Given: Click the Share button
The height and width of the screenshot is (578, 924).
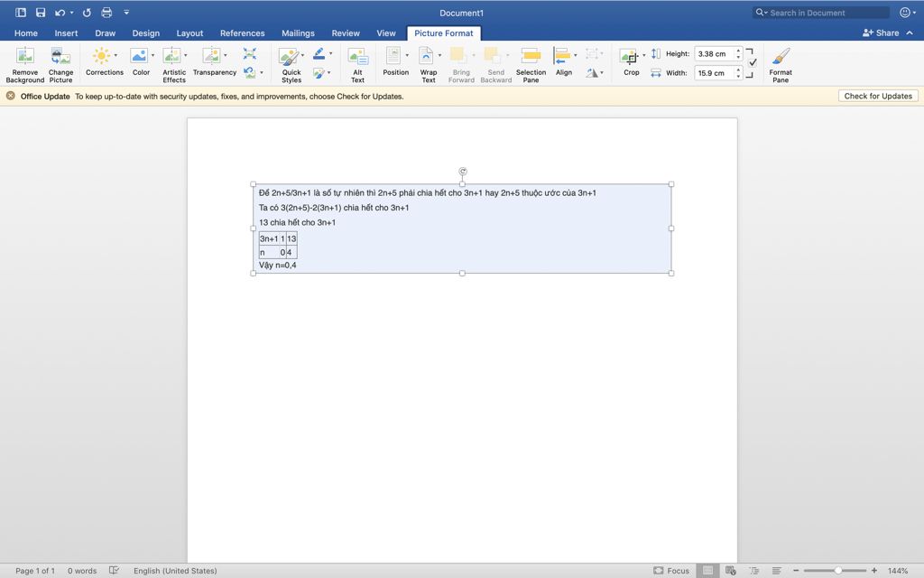Looking at the screenshot, I should pyautogui.click(x=881, y=33).
